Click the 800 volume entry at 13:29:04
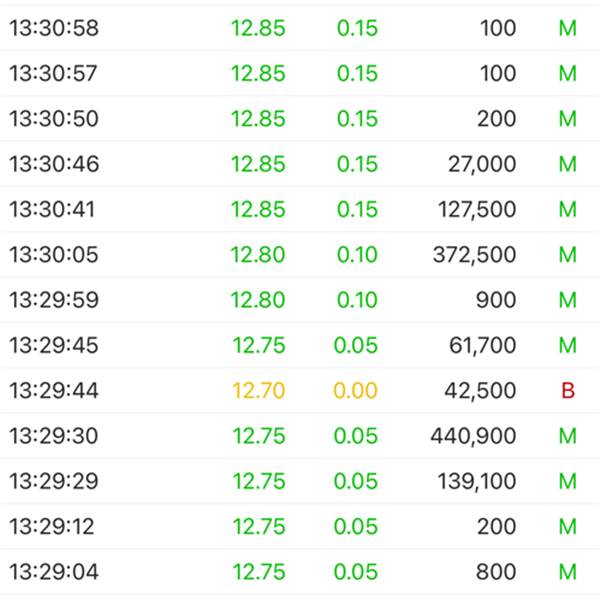 [496, 572]
